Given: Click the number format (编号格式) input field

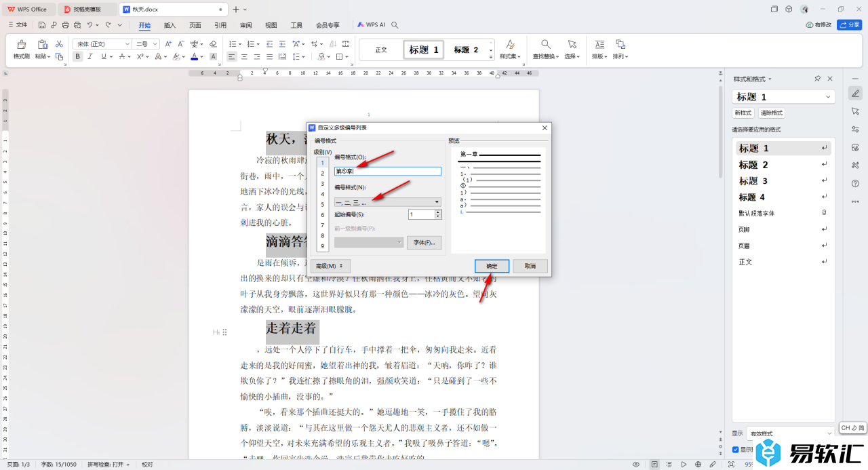Looking at the screenshot, I should (388, 172).
